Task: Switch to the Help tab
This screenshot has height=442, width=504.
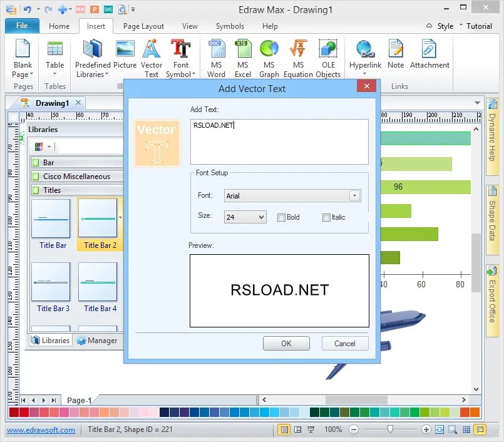Action: coord(270,26)
